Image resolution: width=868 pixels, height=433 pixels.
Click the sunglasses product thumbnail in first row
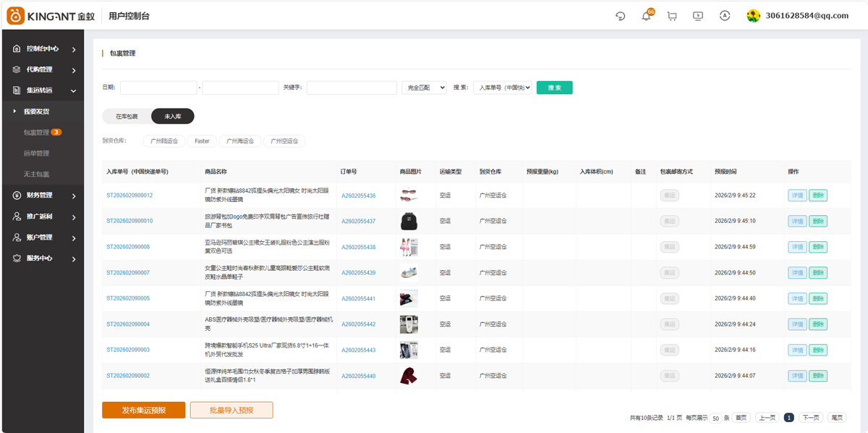tap(409, 196)
